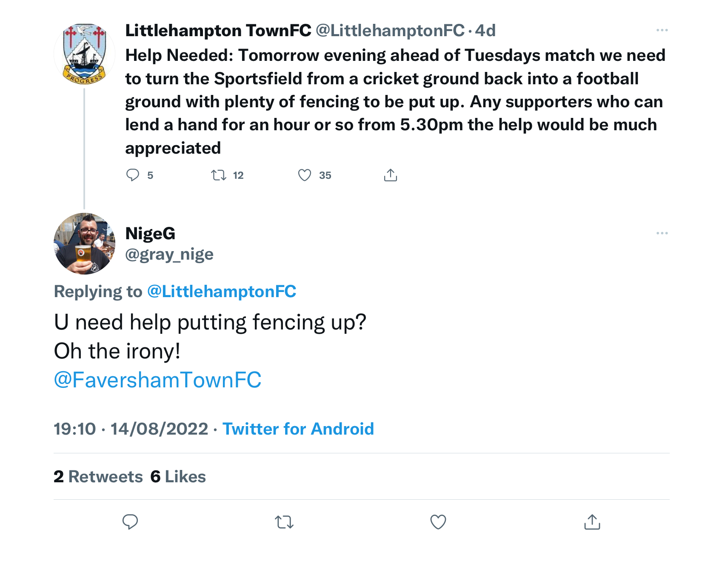Open Littlehampton TownFC display name profile
The width and height of the screenshot is (728, 567).
coord(218,31)
